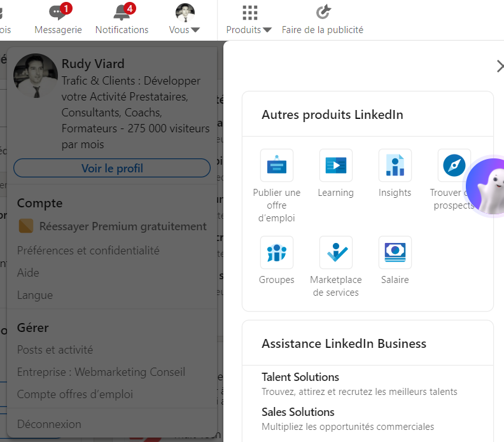This screenshot has width=504, height=442.
Task: Open the Faire de la publicité link
Action: tap(323, 30)
